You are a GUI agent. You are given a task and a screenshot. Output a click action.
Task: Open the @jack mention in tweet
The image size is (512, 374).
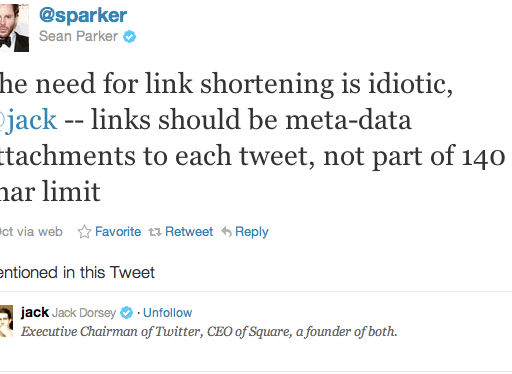[x=28, y=120]
